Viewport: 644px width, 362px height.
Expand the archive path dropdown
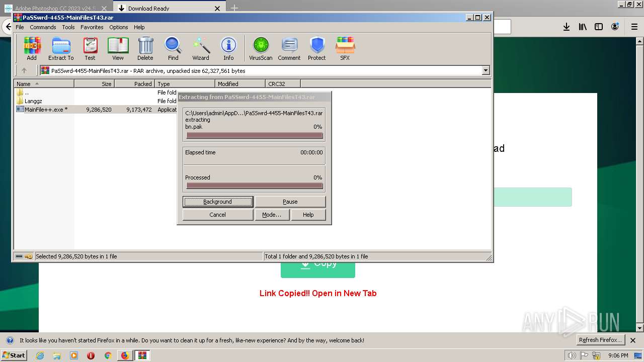point(486,71)
